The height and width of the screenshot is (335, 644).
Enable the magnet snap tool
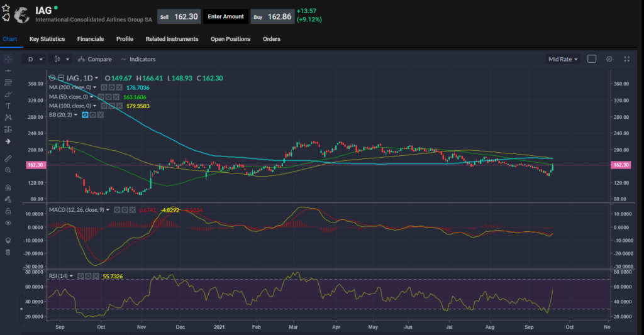(8, 187)
